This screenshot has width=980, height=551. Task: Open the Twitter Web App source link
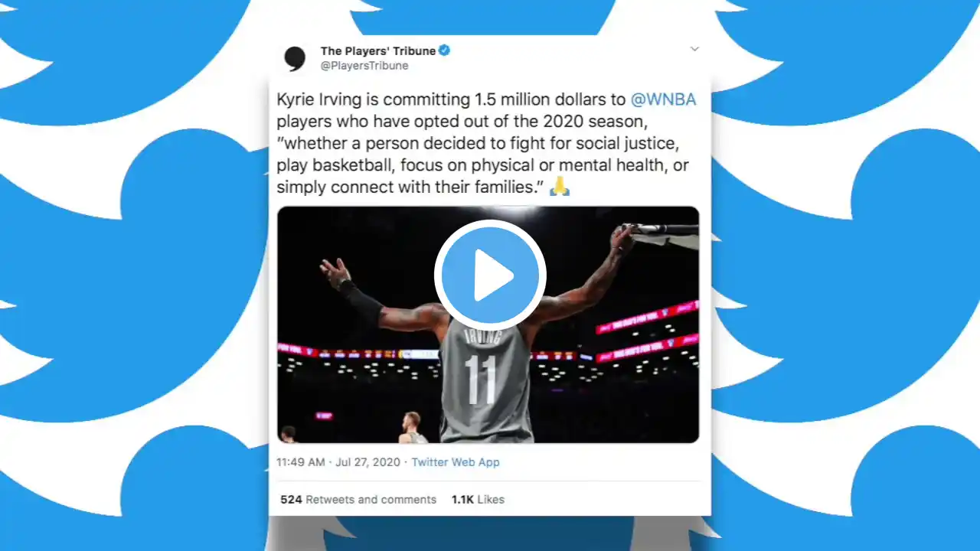click(456, 462)
